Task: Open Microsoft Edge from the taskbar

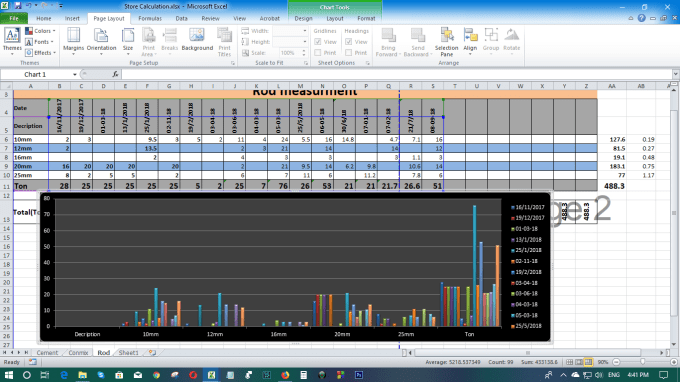Action: point(64,375)
